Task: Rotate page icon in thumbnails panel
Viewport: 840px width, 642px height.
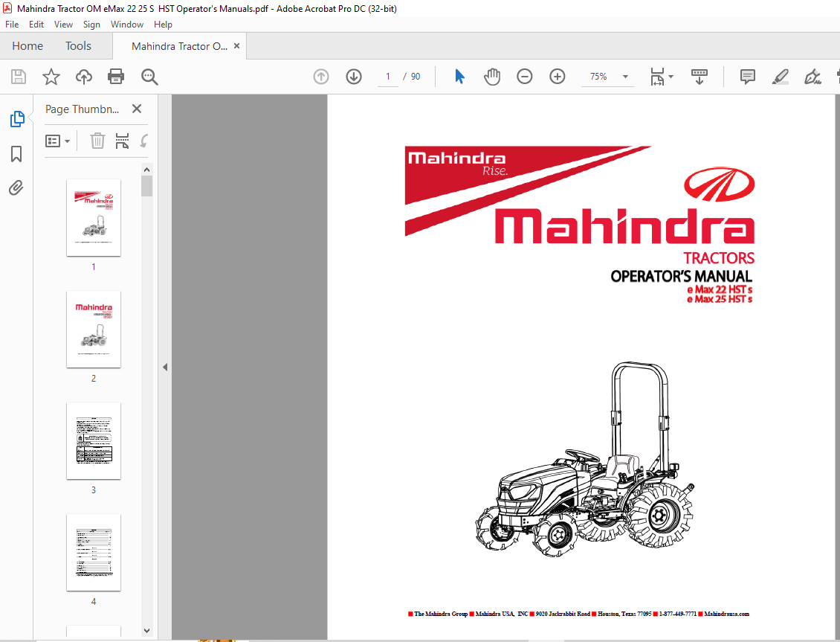Action: click(143, 141)
